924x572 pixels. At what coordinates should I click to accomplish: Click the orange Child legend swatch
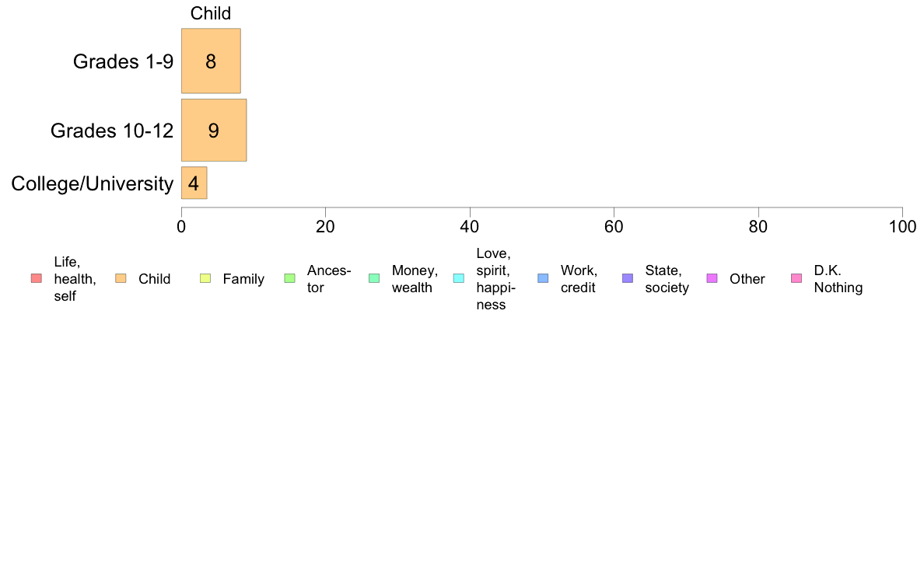click(121, 279)
